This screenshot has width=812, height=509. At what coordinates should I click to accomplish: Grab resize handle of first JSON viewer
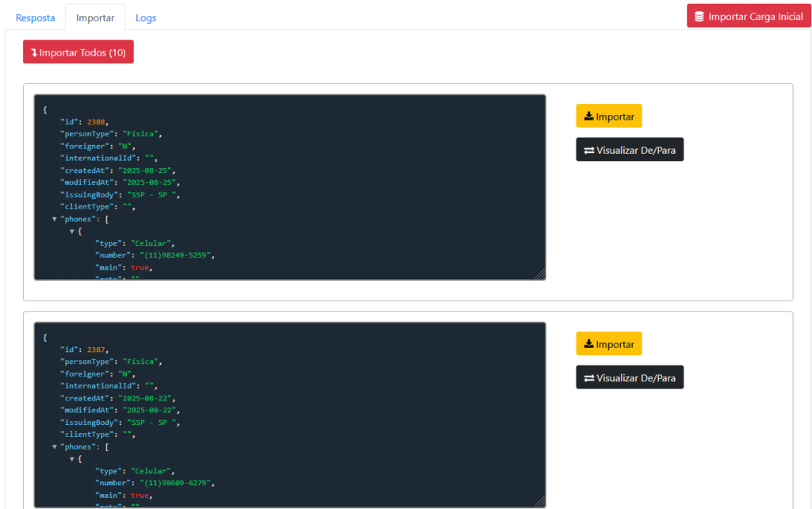tap(540, 274)
